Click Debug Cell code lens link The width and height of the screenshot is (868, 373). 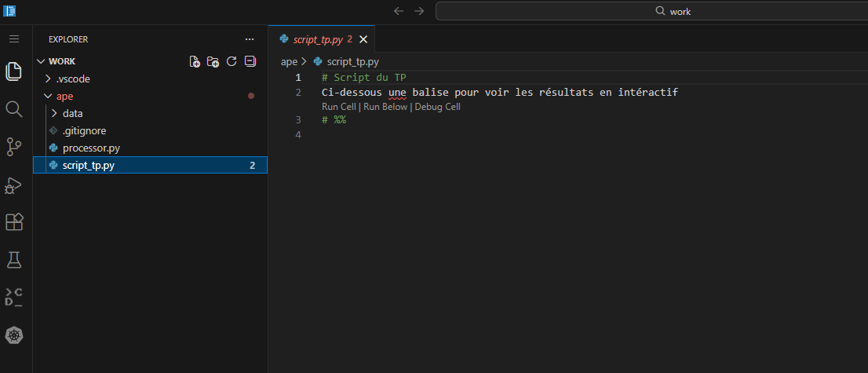click(437, 107)
